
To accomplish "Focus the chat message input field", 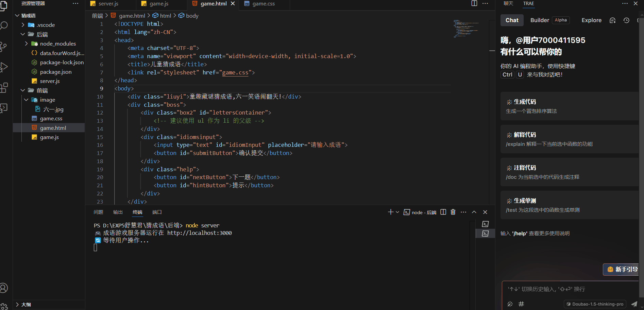I will click(x=570, y=289).
